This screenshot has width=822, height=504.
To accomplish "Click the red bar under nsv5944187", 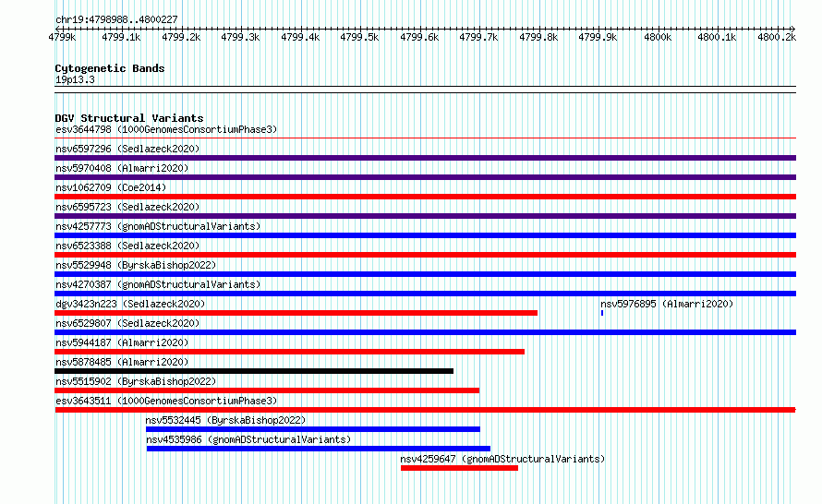I will 289,352.
